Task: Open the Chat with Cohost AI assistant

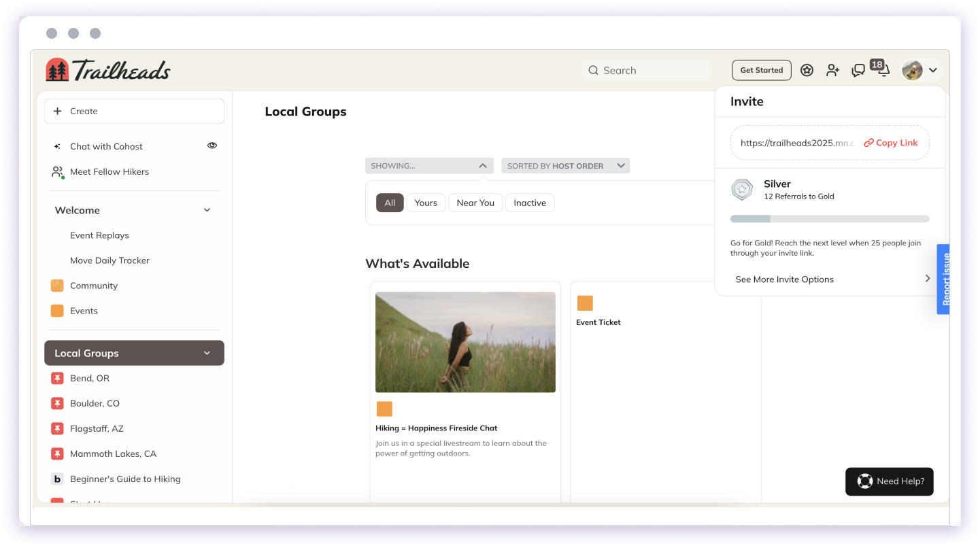Action: [x=105, y=145]
